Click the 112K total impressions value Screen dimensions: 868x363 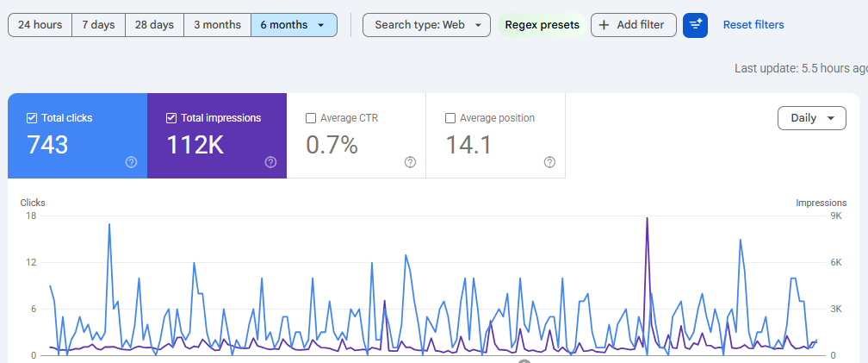(195, 145)
